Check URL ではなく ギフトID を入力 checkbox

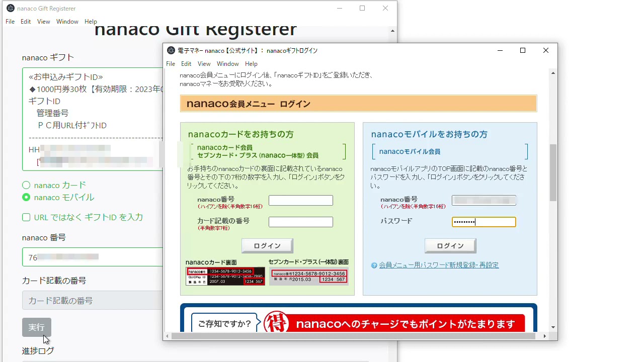pos(26,217)
